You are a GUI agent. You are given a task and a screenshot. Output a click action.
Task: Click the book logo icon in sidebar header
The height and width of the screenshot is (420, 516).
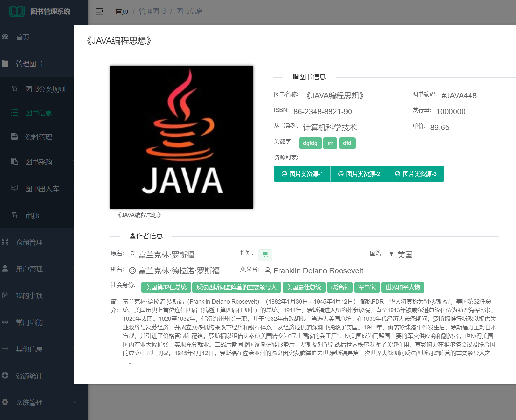pos(17,11)
